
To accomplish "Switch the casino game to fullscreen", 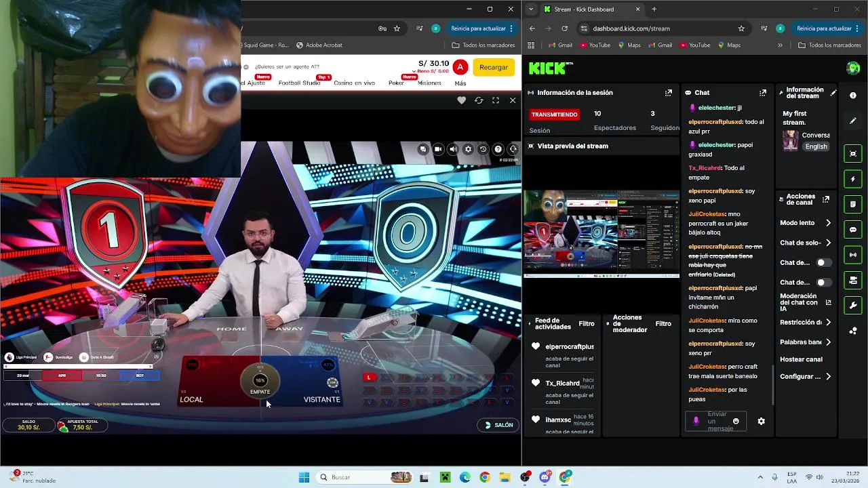I will coord(496,100).
